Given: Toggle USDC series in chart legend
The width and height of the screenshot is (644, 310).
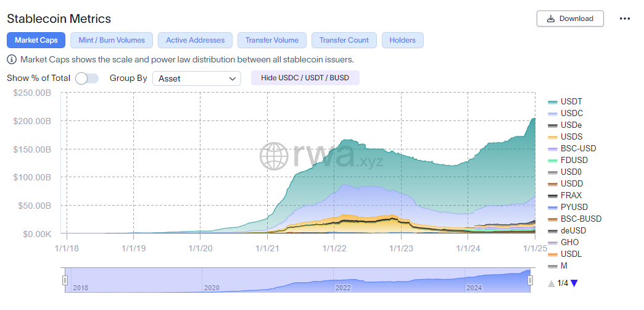Looking at the screenshot, I should pos(571,114).
